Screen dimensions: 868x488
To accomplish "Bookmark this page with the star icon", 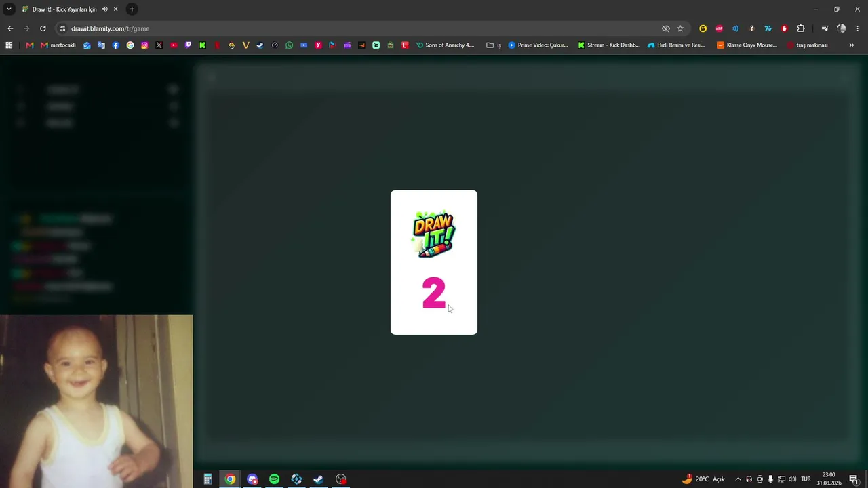I will tap(680, 28).
